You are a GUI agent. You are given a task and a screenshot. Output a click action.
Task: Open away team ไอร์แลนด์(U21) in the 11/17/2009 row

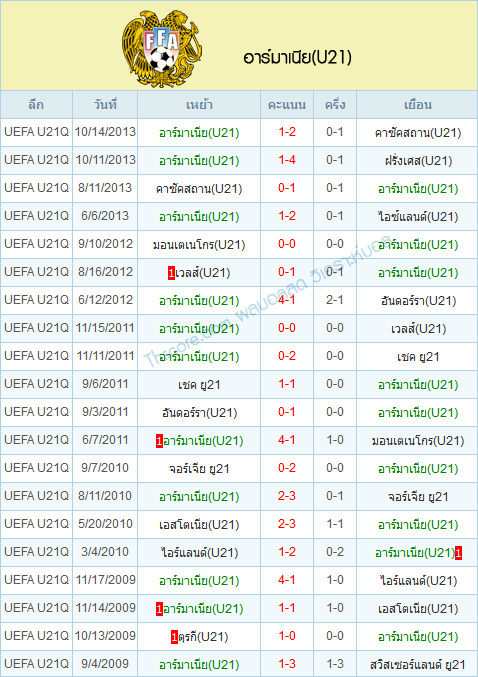[x=418, y=581]
